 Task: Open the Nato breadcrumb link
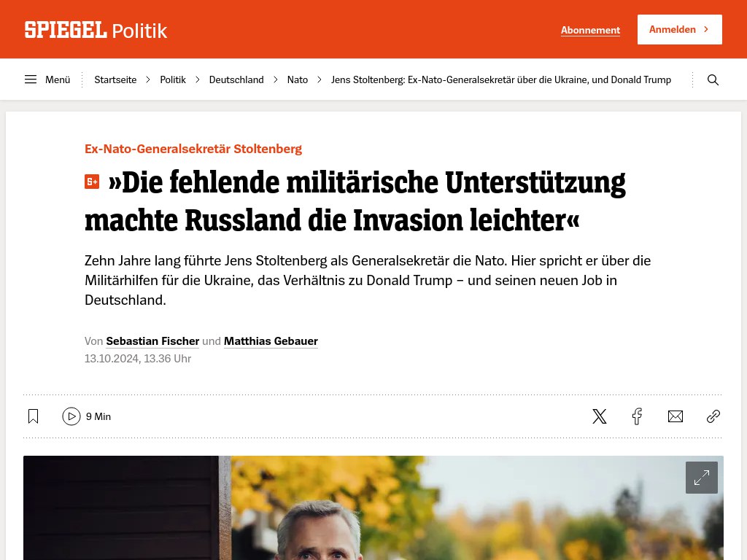coord(298,79)
